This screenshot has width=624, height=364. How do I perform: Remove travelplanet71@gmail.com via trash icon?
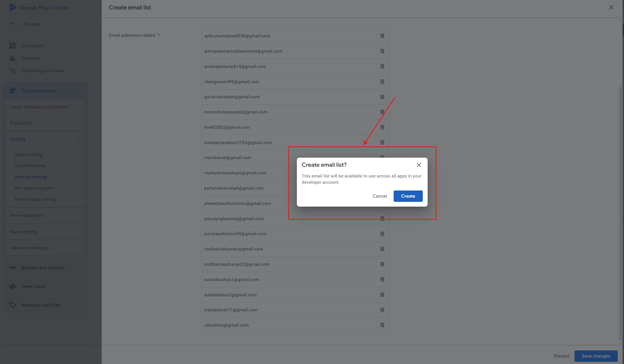[x=382, y=310]
